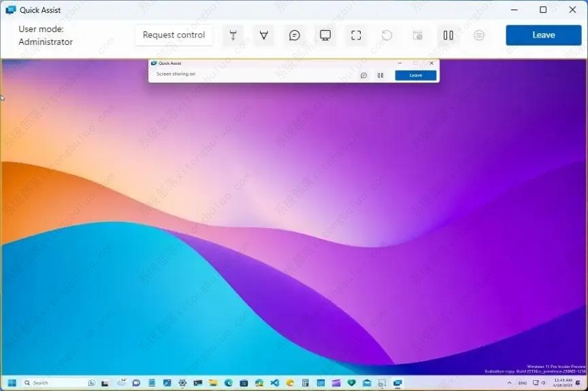Expand hidden system tray icons chevron

pyautogui.click(x=509, y=383)
